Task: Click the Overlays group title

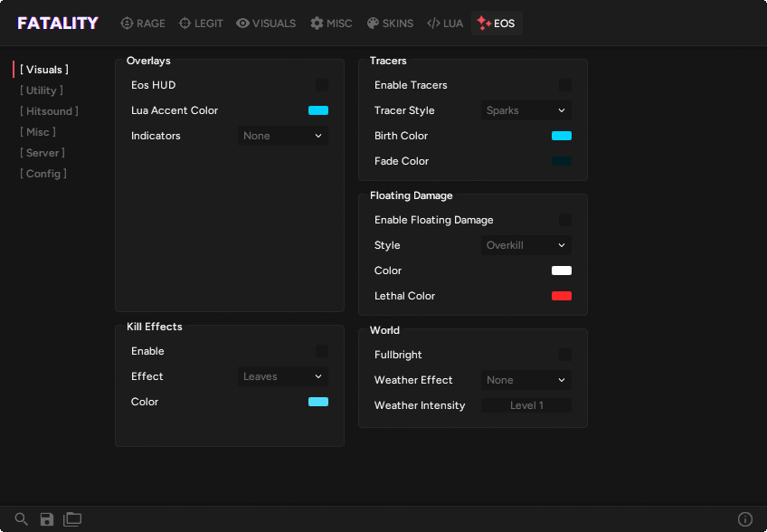Action: (148, 61)
